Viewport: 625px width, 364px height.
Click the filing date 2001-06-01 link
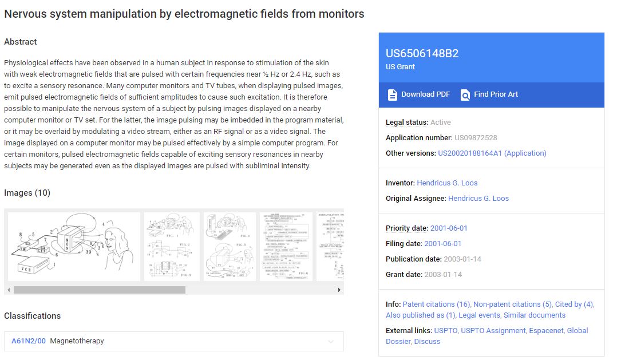click(442, 244)
